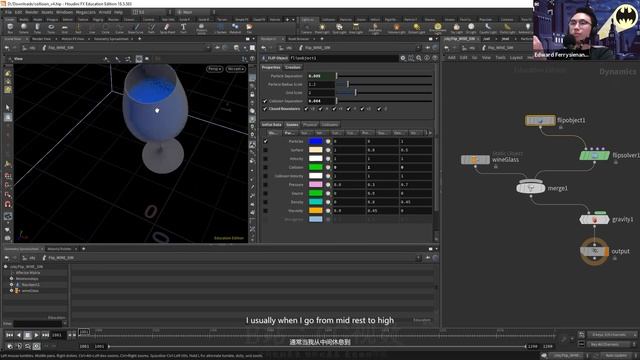The width and height of the screenshot is (640, 360).
Task: Select the Tube shelf tool
Action: 37,28
